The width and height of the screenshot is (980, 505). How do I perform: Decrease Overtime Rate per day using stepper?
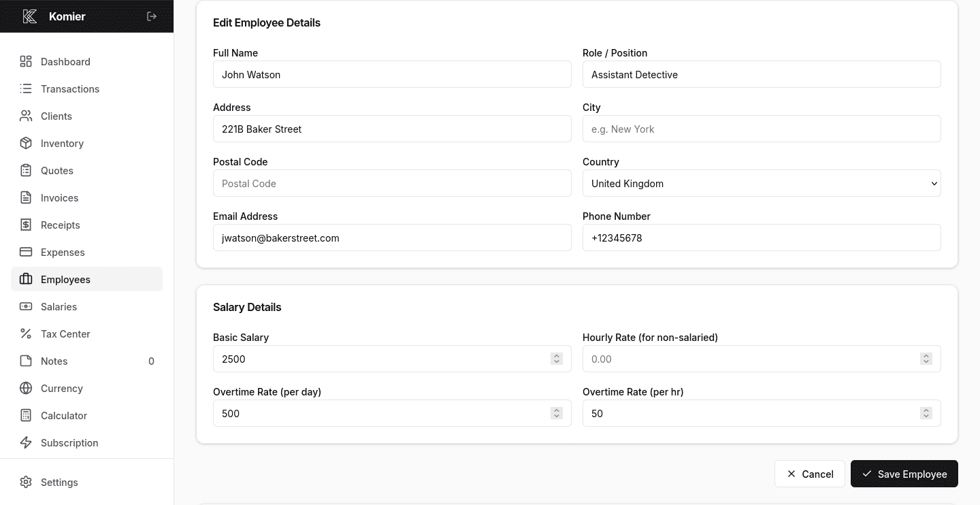coord(556,416)
